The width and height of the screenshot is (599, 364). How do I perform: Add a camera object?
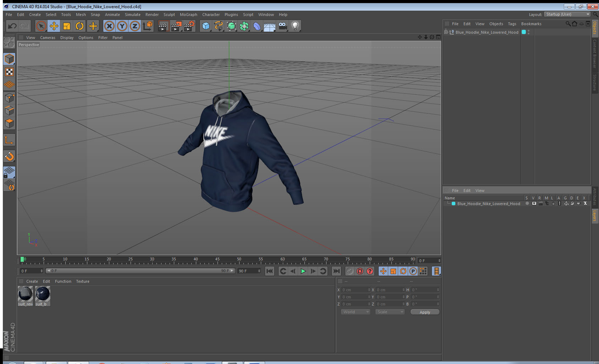coord(282,26)
